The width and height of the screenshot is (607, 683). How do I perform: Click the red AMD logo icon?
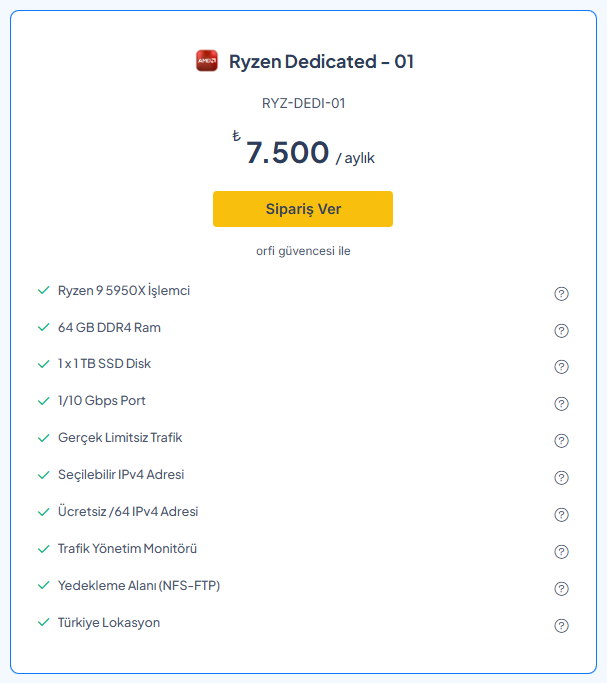click(x=206, y=61)
